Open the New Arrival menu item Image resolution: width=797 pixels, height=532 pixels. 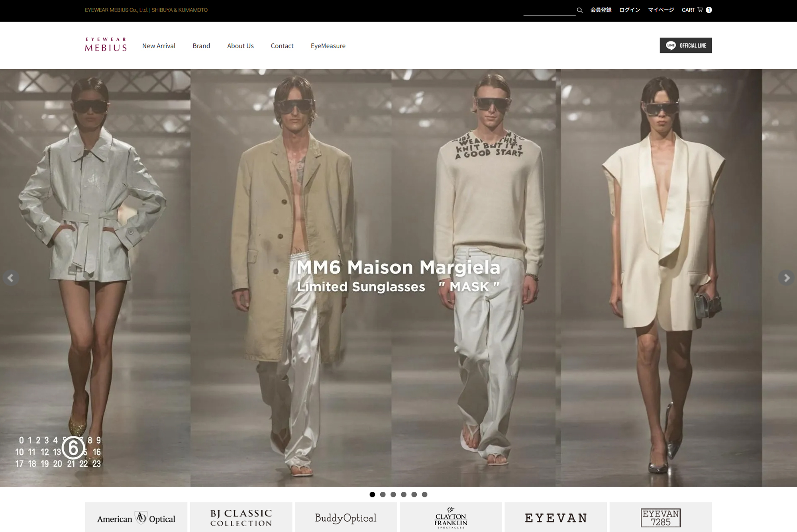pyautogui.click(x=159, y=46)
